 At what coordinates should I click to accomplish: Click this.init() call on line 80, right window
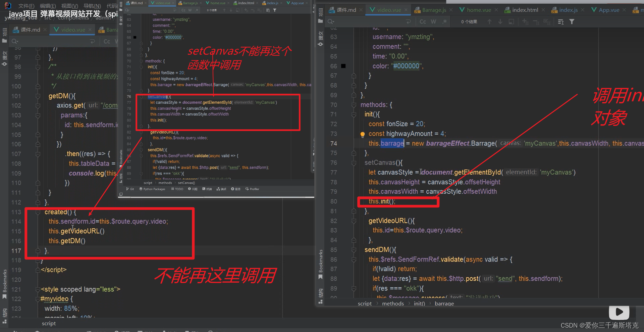tap(382, 201)
